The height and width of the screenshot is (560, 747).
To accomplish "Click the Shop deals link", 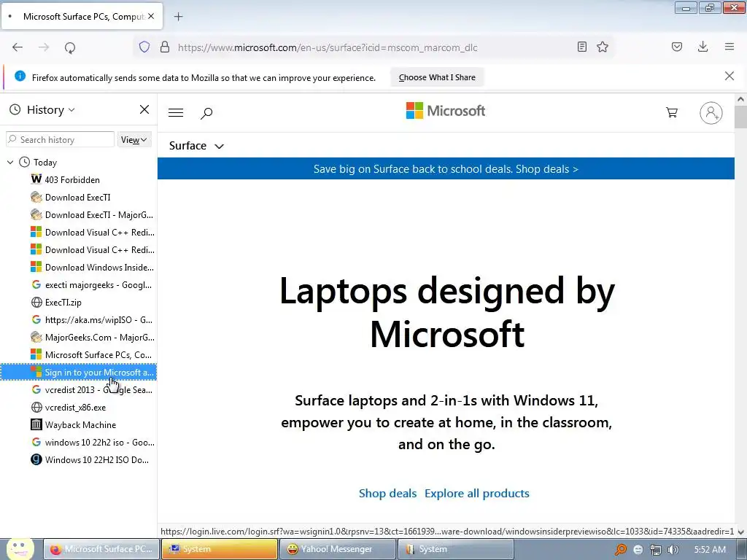I will 387,494.
